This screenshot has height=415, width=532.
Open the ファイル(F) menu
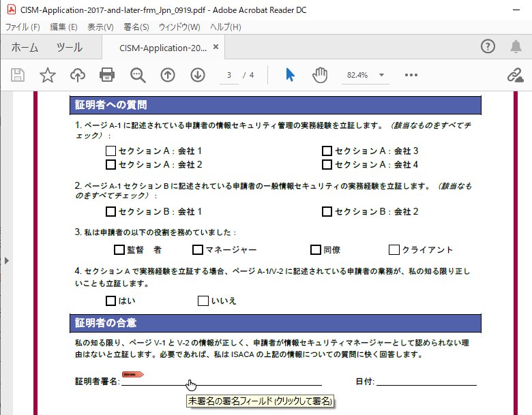[23, 27]
